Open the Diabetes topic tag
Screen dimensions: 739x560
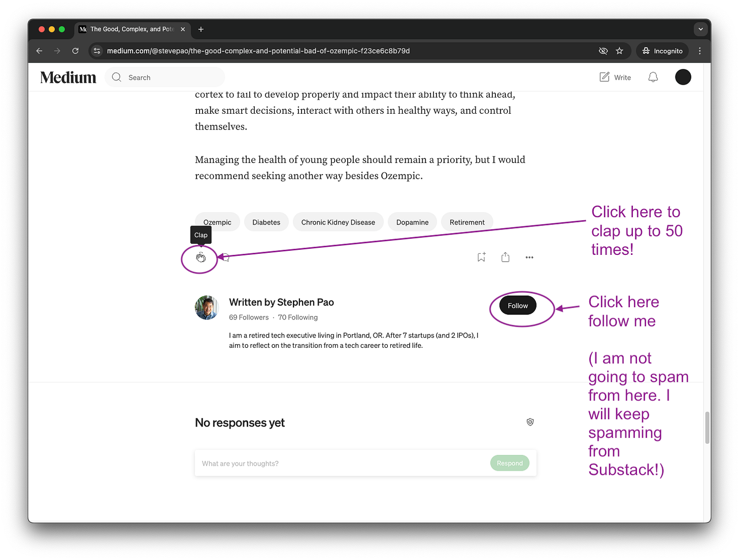tap(266, 222)
